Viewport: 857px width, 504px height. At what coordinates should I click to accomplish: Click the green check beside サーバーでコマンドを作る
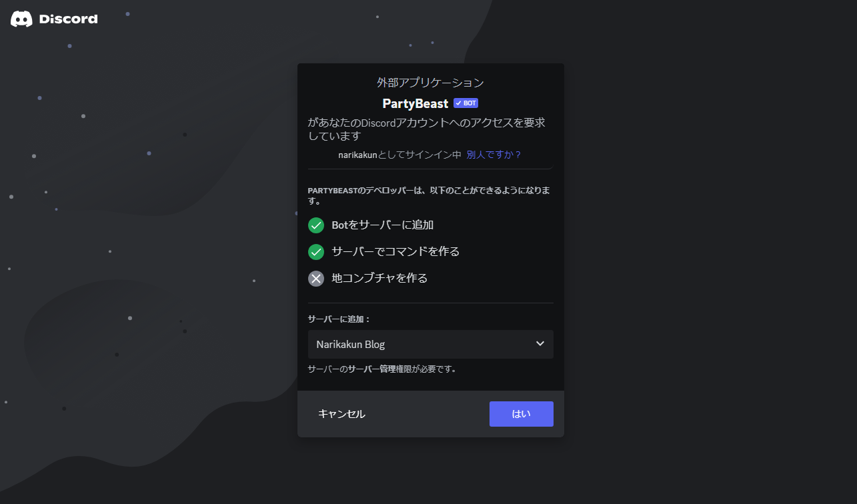tap(315, 252)
